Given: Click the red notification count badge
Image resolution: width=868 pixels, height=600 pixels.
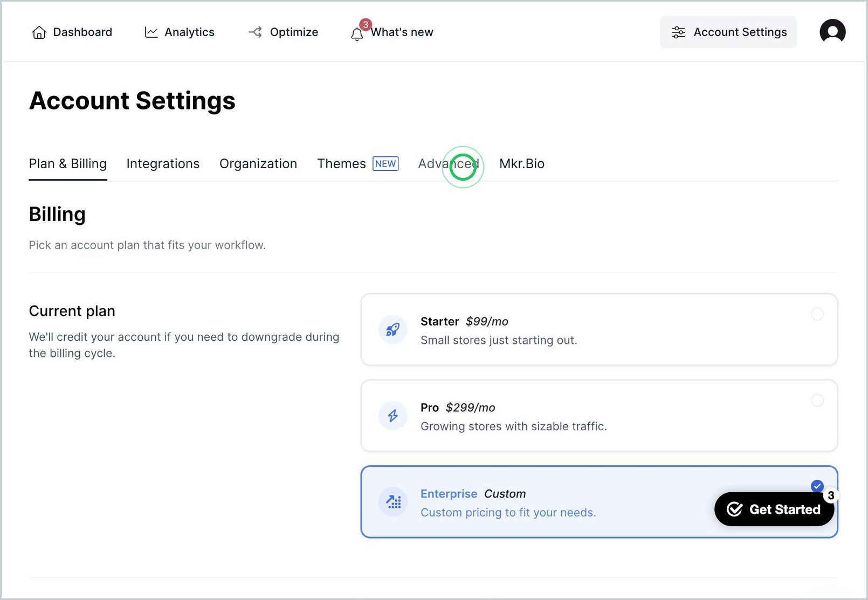Looking at the screenshot, I should (x=366, y=24).
